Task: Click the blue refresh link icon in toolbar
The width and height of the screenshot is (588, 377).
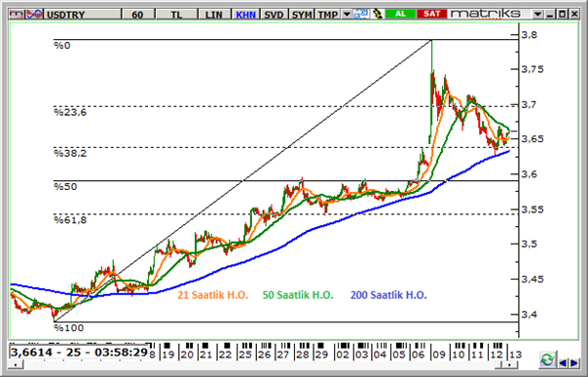Action: (361, 15)
